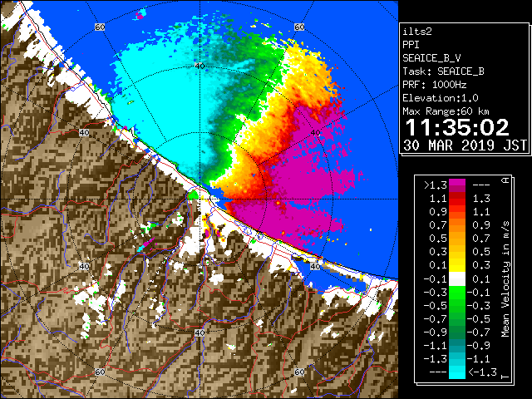The width and height of the screenshot is (532, 399).
Task: Click the 'A' letter at legend top corner
Action: 505,180
